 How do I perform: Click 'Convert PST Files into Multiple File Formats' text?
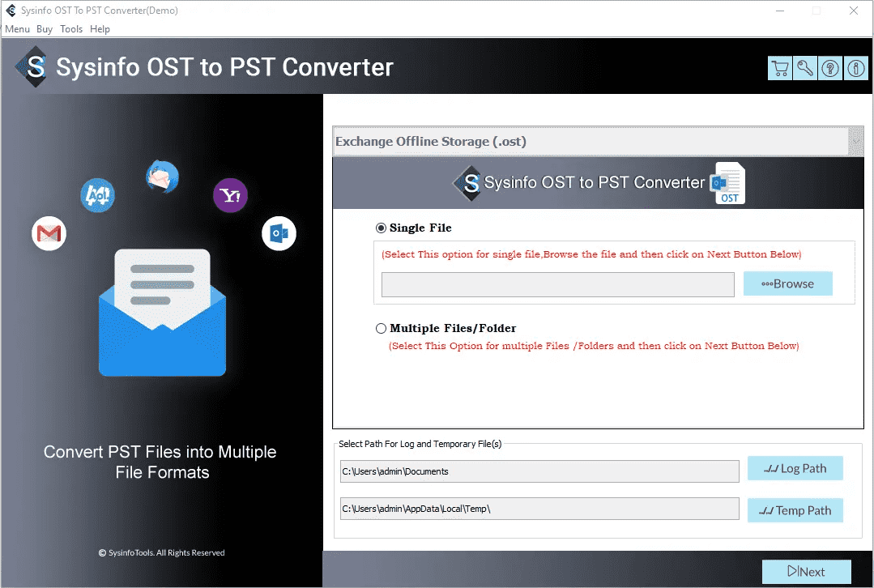[x=160, y=462]
